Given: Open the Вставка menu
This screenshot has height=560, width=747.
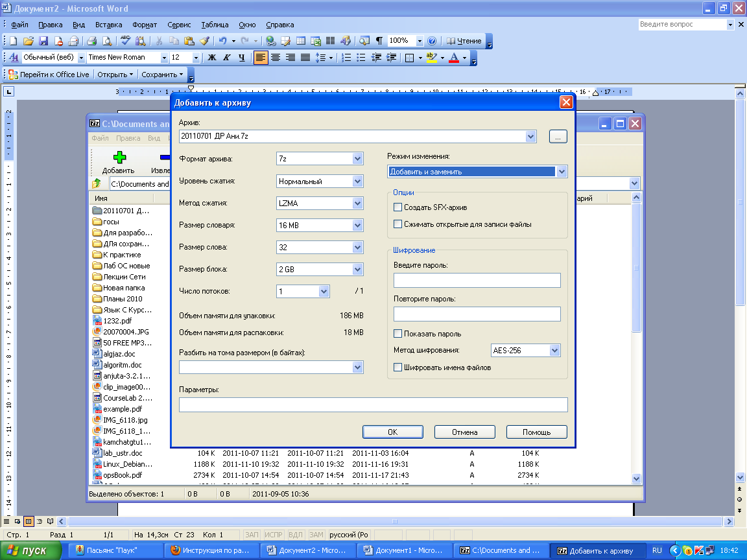Looking at the screenshot, I should [109, 25].
